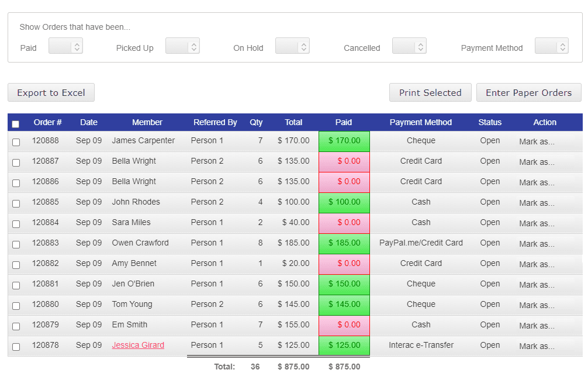Expand the On Hold filter dropdown

coord(292,46)
